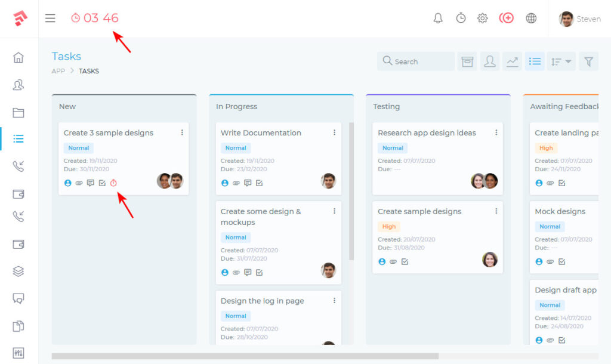Toggle the assignee person view in the toolbar

(x=490, y=61)
